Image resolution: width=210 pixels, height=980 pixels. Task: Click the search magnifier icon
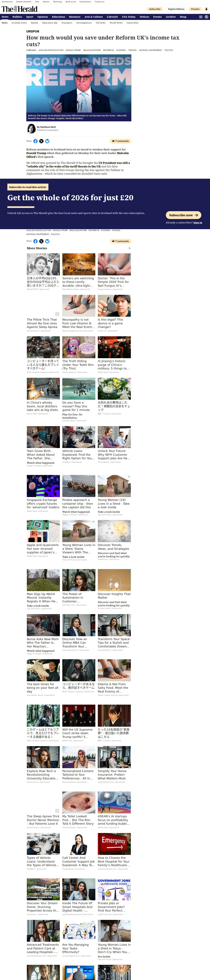pos(207,17)
